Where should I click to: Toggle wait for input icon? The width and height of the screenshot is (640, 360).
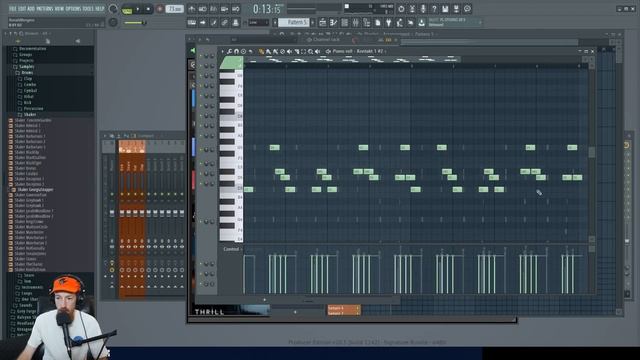click(203, 9)
